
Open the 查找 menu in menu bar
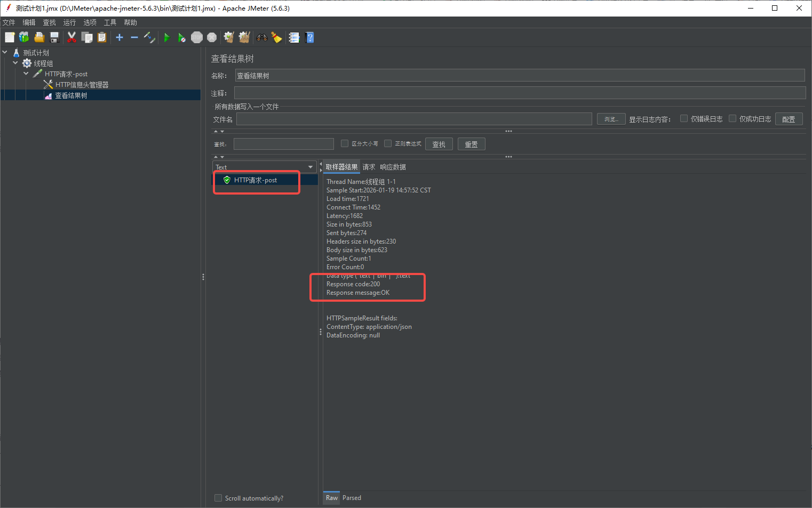49,22
